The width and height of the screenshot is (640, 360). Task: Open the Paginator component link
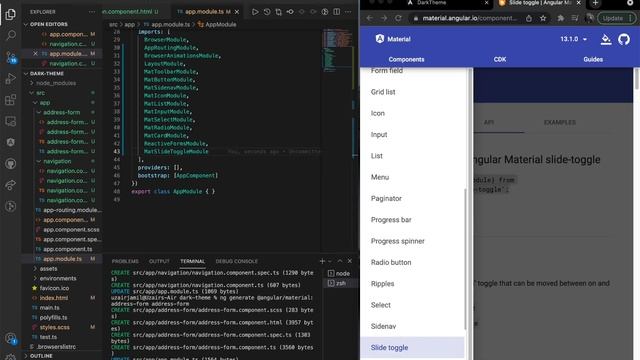[x=386, y=198]
